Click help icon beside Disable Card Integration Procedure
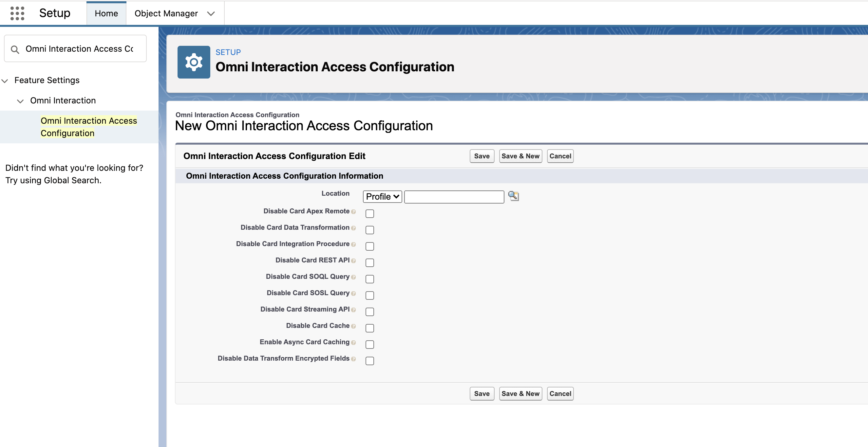868x447 pixels. point(353,244)
